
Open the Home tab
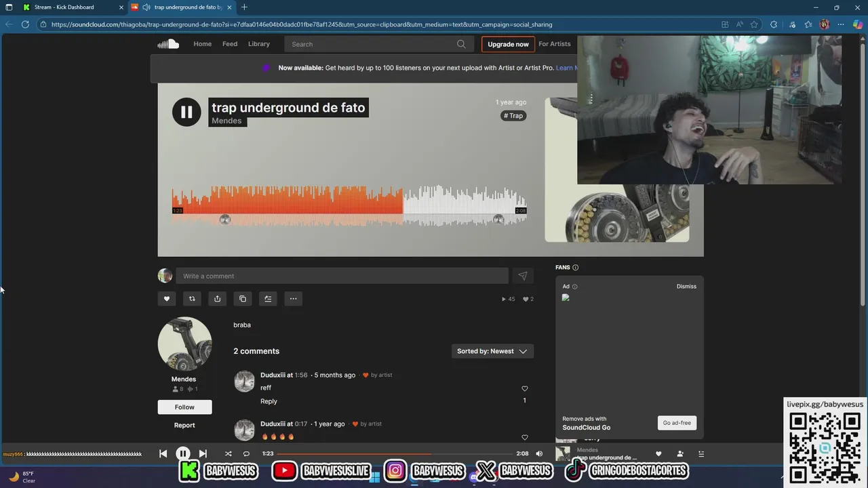202,44
